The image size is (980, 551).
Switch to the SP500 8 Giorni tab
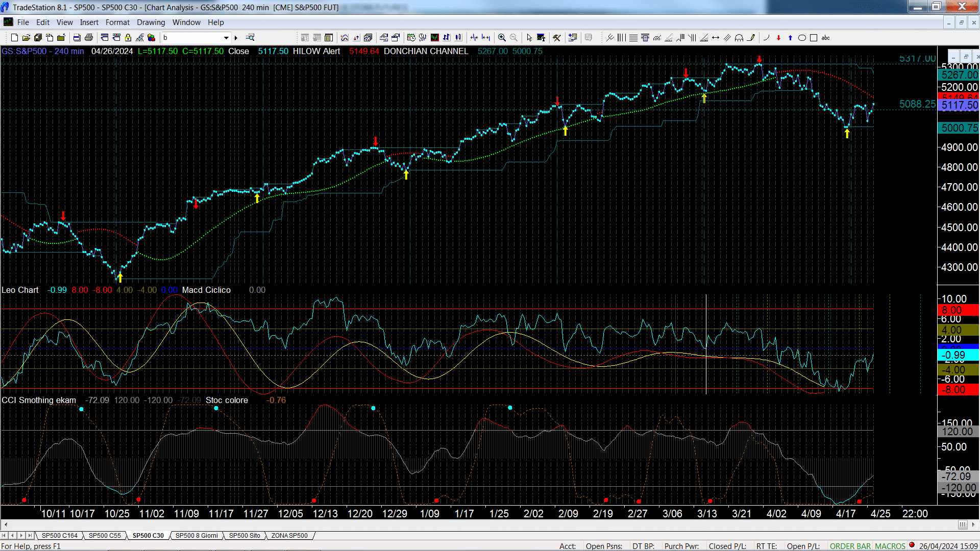pyautogui.click(x=197, y=536)
